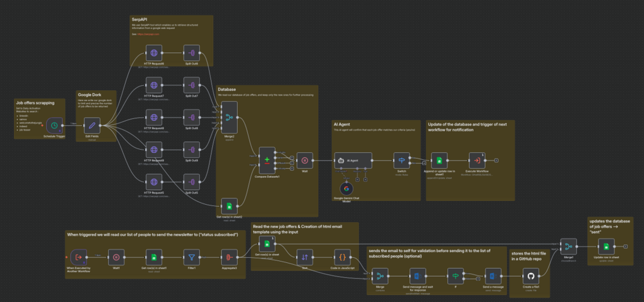Select the Merge combine node
Image resolution: width=644 pixels, height=302 pixels.
tap(381, 276)
